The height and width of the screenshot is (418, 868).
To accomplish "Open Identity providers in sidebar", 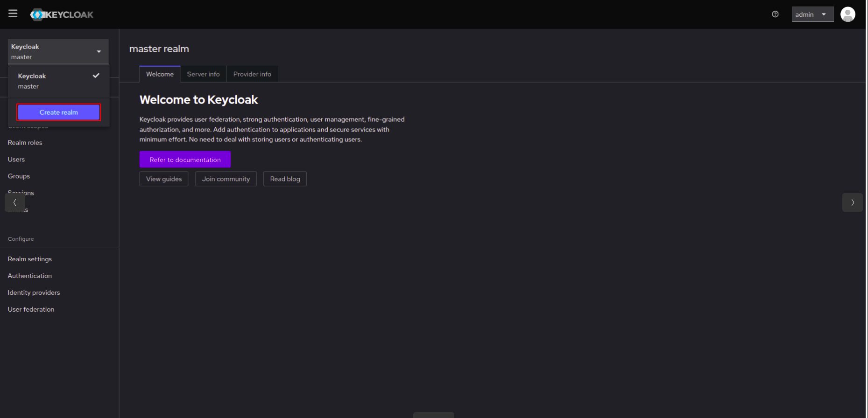I will (34, 293).
